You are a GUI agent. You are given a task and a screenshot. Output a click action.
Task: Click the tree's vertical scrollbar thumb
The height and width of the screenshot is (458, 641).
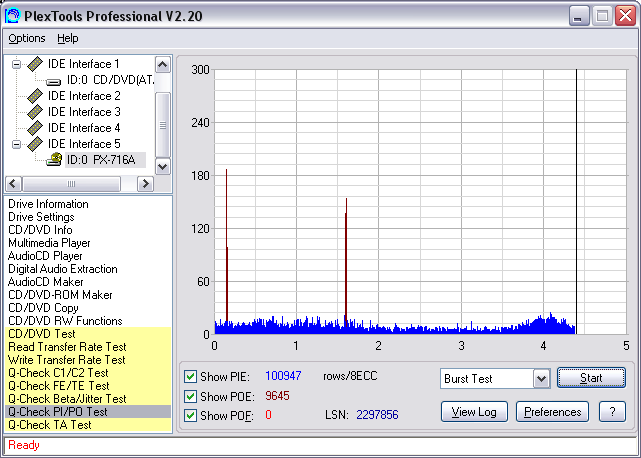pyautogui.click(x=163, y=125)
